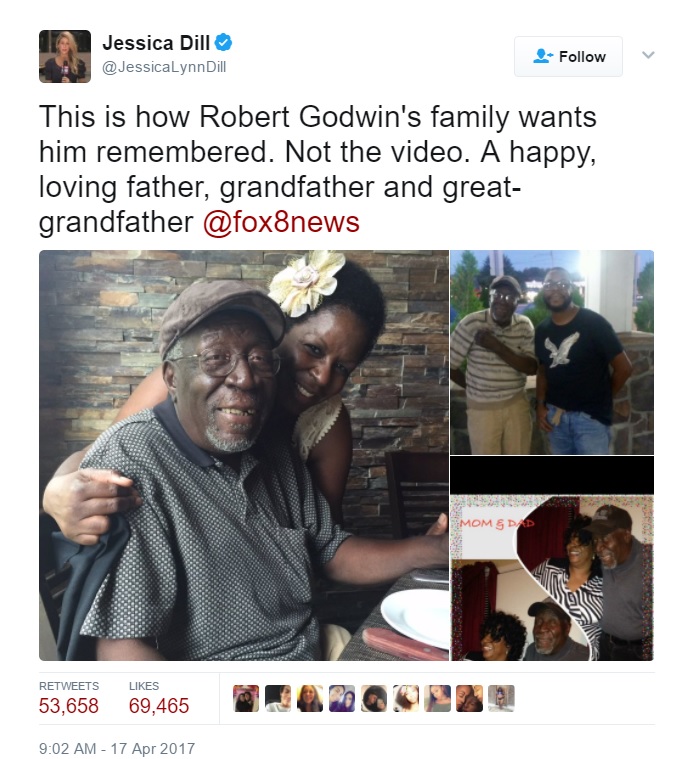Click the Follow button
The width and height of the screenshot is (692, 759).
[568, 57]
